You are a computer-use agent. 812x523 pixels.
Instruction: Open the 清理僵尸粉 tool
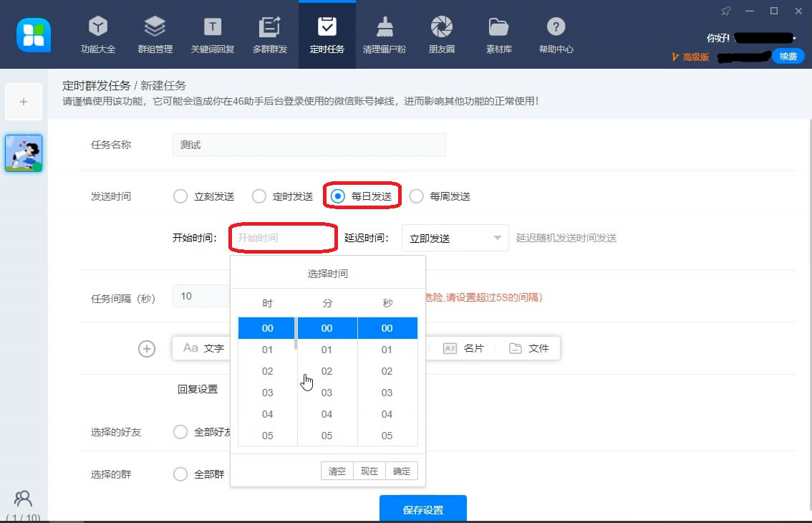point(384,34)
